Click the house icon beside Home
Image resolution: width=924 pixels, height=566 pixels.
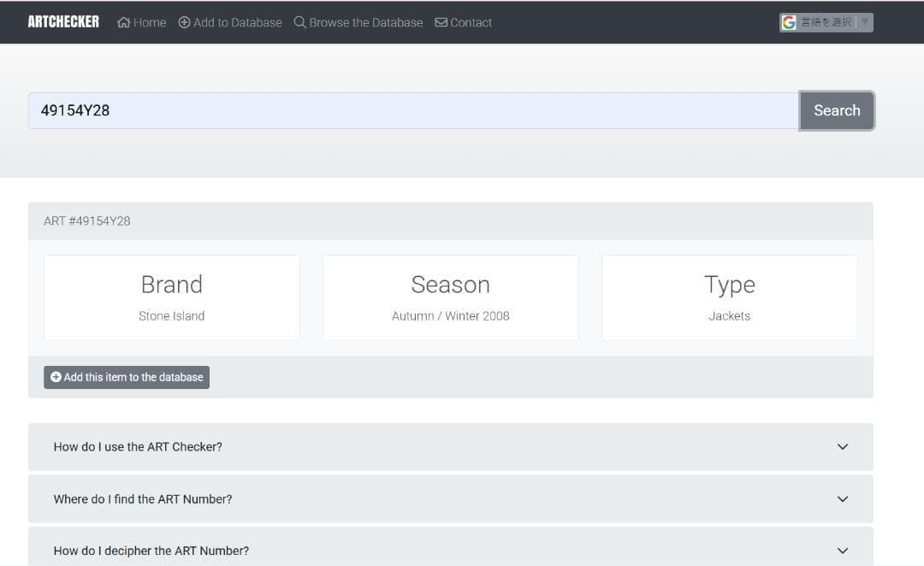point(123,22)
